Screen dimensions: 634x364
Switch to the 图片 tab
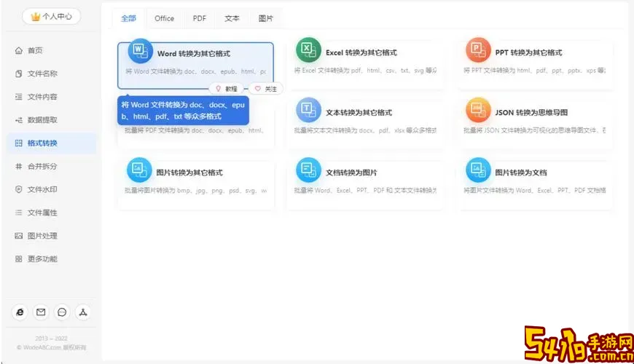266,18
